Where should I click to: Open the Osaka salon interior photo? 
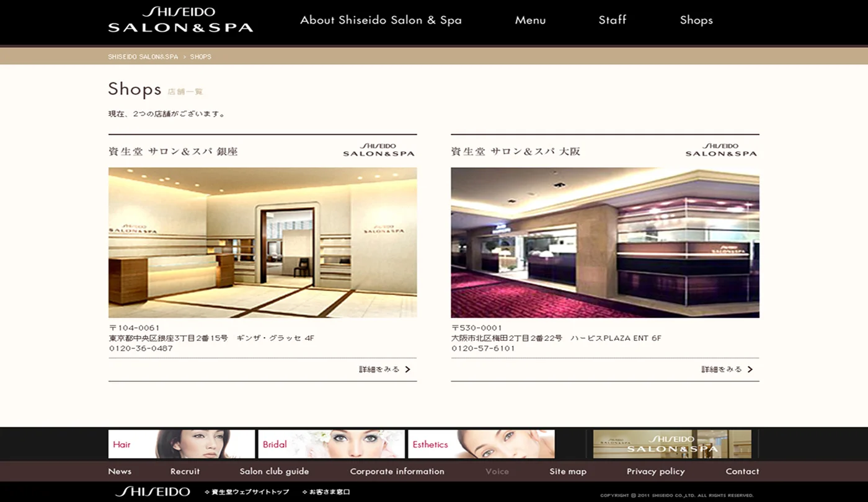pos(605,242)
